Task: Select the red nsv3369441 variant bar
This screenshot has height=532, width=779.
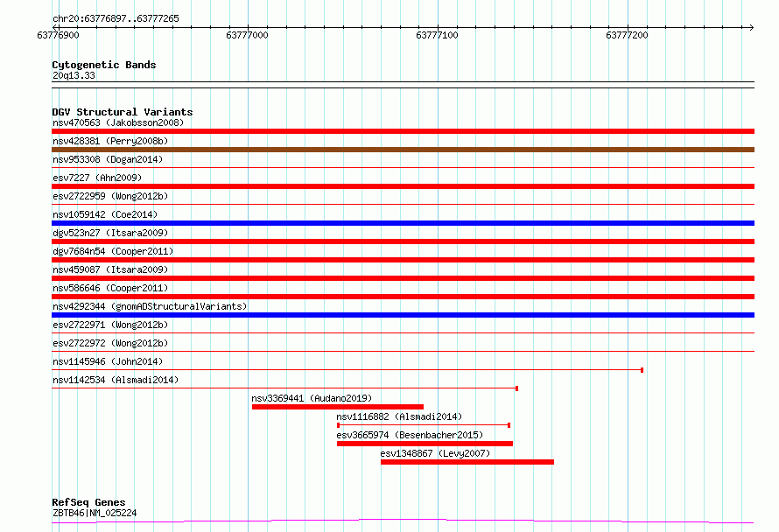Action: point(338,407)
